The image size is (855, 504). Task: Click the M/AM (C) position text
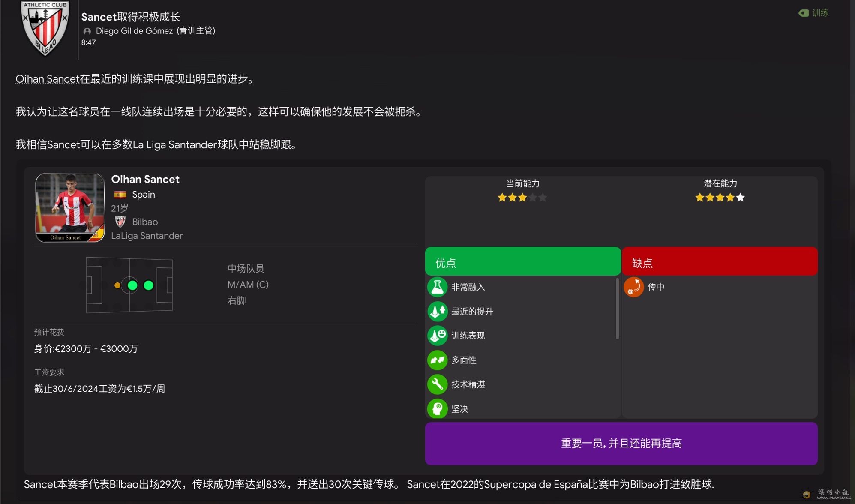pos(248,285)
